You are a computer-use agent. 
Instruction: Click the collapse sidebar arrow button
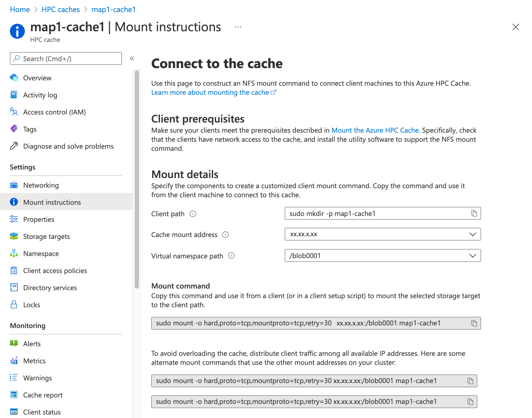pos(133,58)
